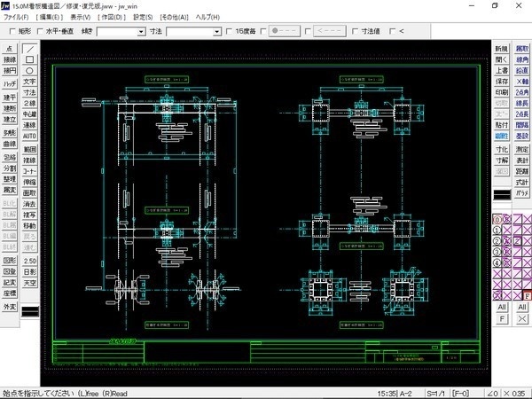Activate the 移動 move tool
Screen dimensions: 532x399
coord(30,225)
